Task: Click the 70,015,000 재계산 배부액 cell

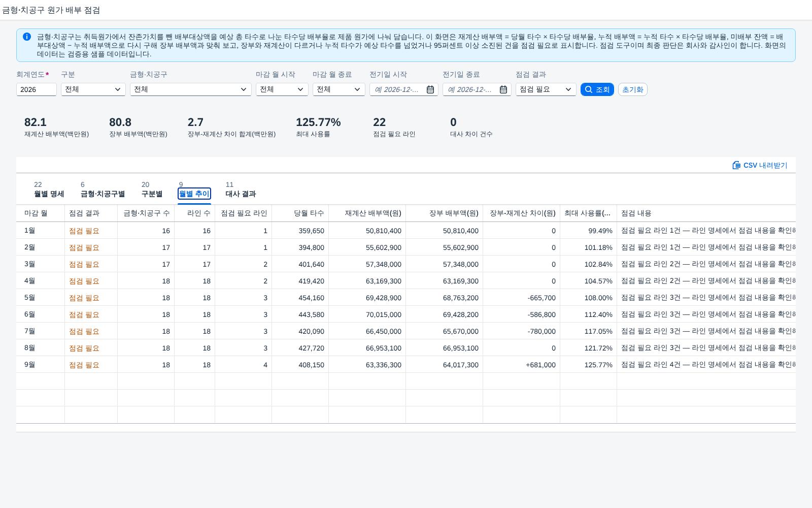Action: pos(384,314)
